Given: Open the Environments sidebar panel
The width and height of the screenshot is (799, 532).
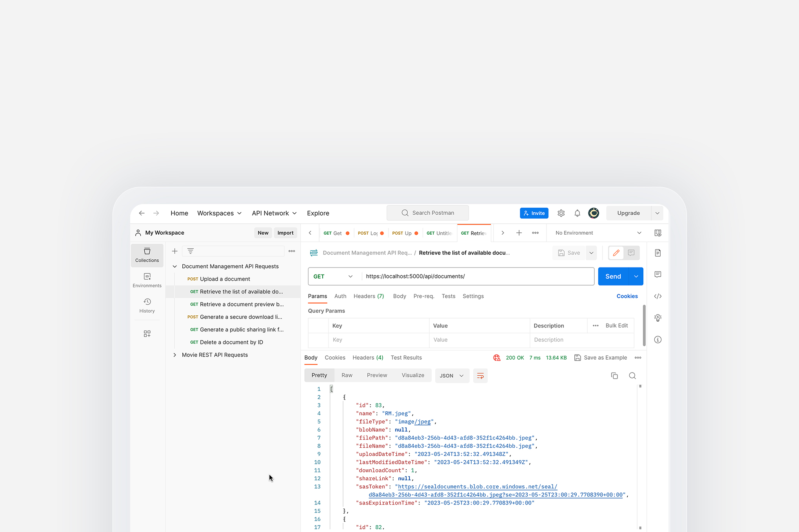Looking at the screenshot, I should (x=147, y=280).
